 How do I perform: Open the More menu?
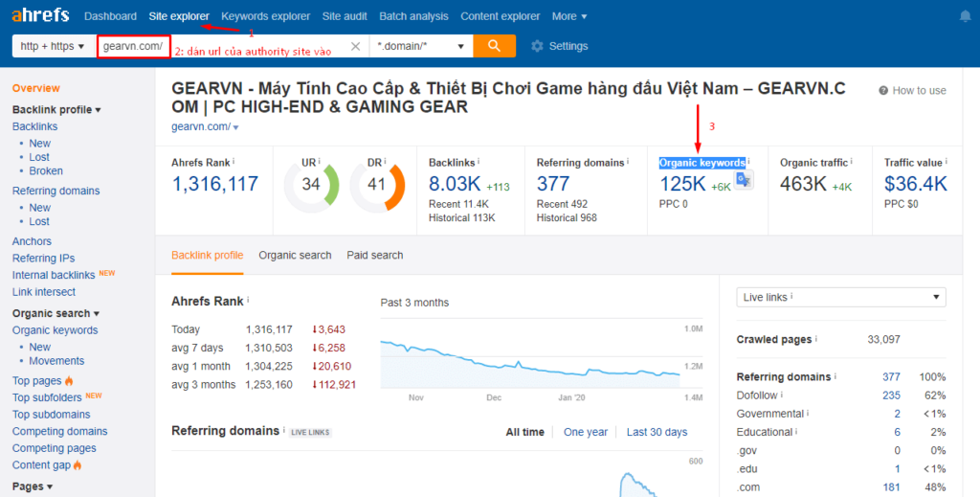(569, 16)
